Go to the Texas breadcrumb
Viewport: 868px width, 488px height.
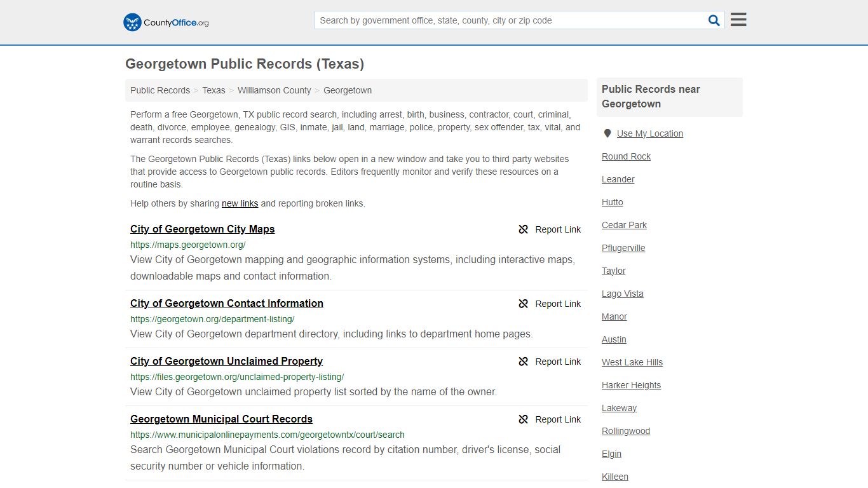click(214, 90)
